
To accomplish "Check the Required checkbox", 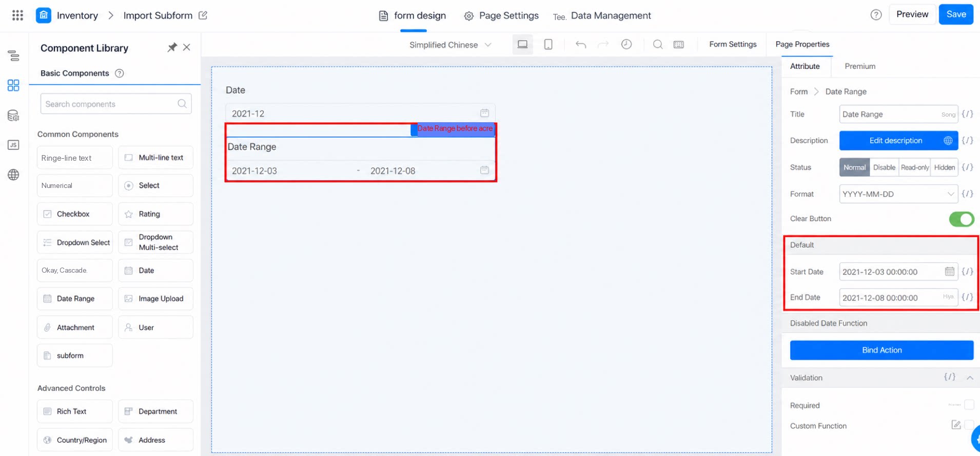I will click(x=969, y=405).
